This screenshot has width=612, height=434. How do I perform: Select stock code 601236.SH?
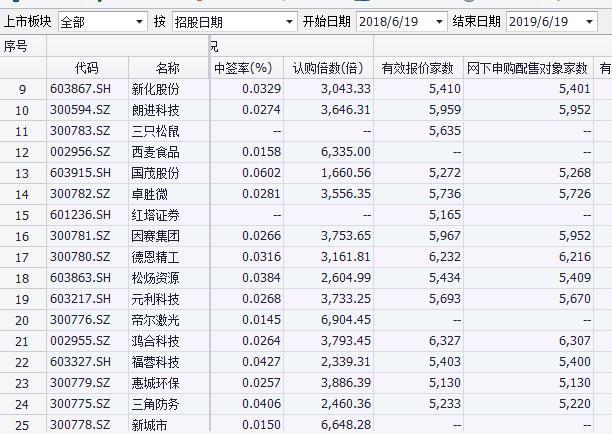point(80,215)
